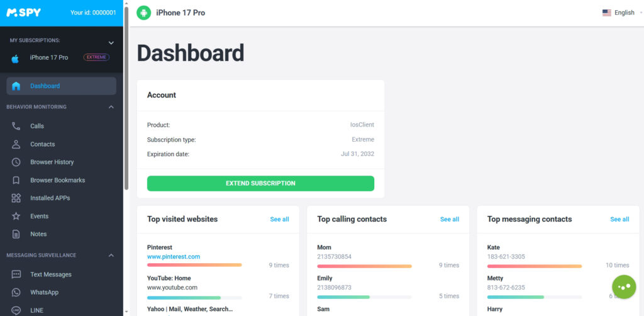This screenshot has width=644, height=316.
Task: Click the Browser History clock icon
Action: tap(16, 162)
